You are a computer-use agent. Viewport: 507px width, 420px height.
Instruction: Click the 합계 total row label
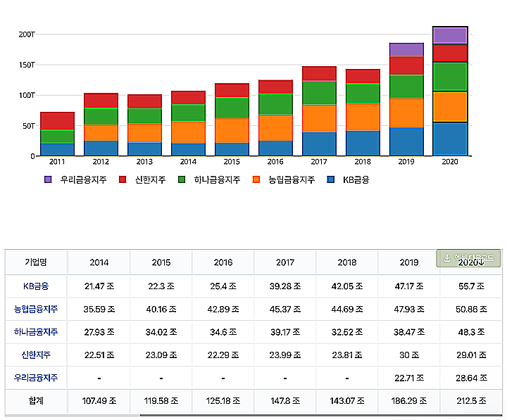pos(36,400)
